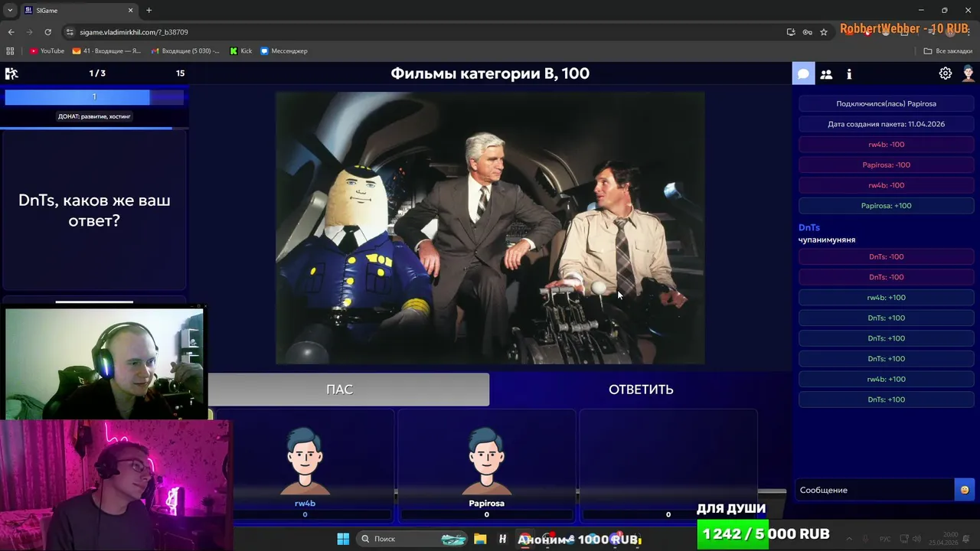Open Gmail inbox bookmark
Image resolution: width=980 pixels, height=551 pixels.
[x=185, y=51]
